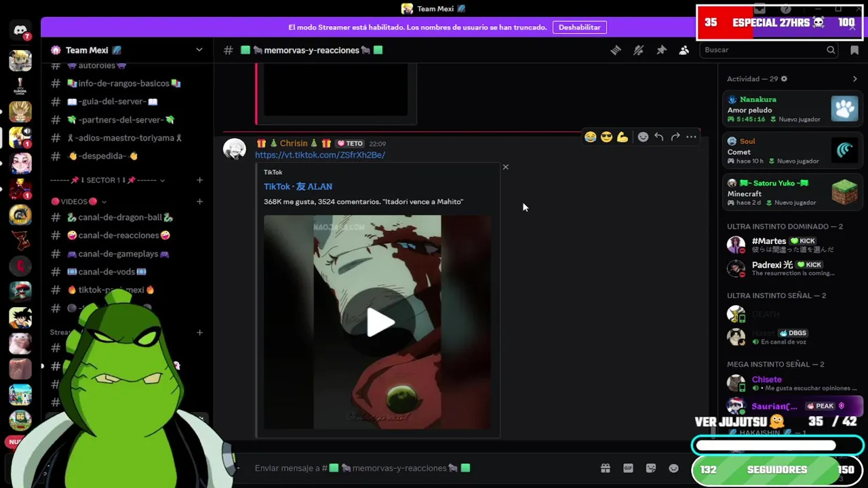Image resolution: width=868 pixels, height=488 pixels.
Task: Open Actividad settings gear icon
Action: click(x=784, y=79)
